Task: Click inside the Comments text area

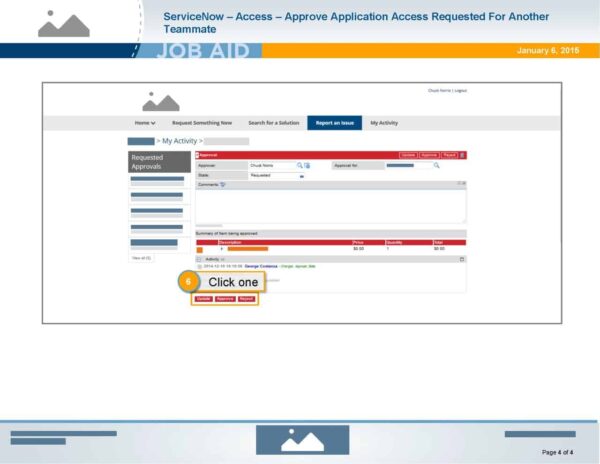Action: pos(330,205)
